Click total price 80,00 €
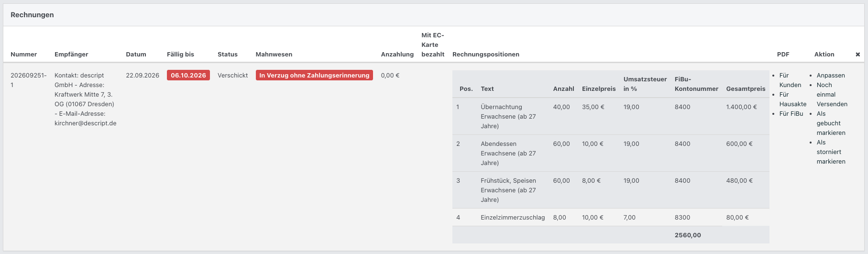Viewport: 868px width, 254px height. coord(737,218)
